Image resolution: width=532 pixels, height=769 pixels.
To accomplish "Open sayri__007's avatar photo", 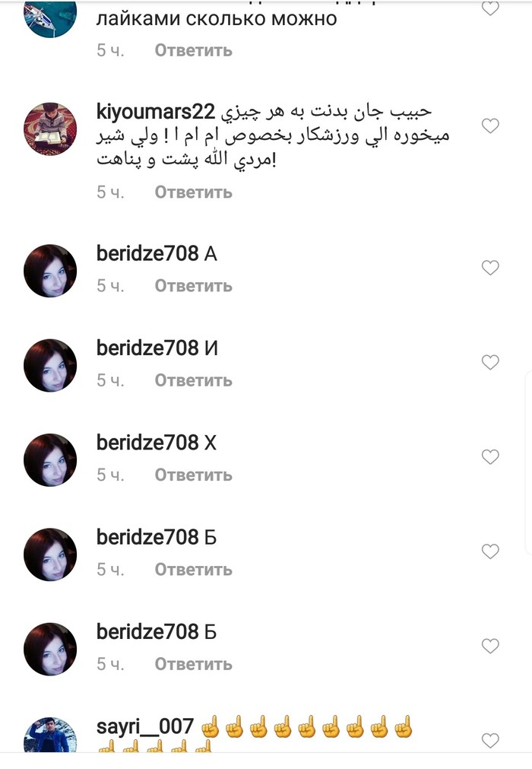I will click(x=50, y=736).
